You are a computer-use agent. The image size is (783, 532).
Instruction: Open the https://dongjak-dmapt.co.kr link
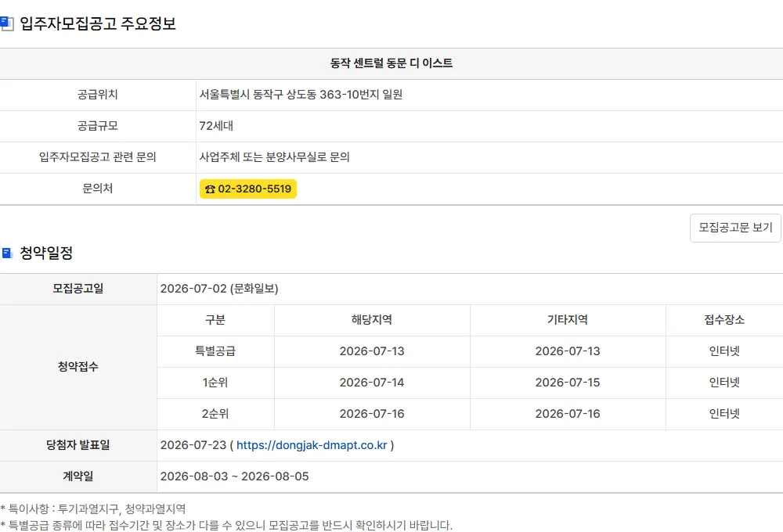click(x=312, y=445)
